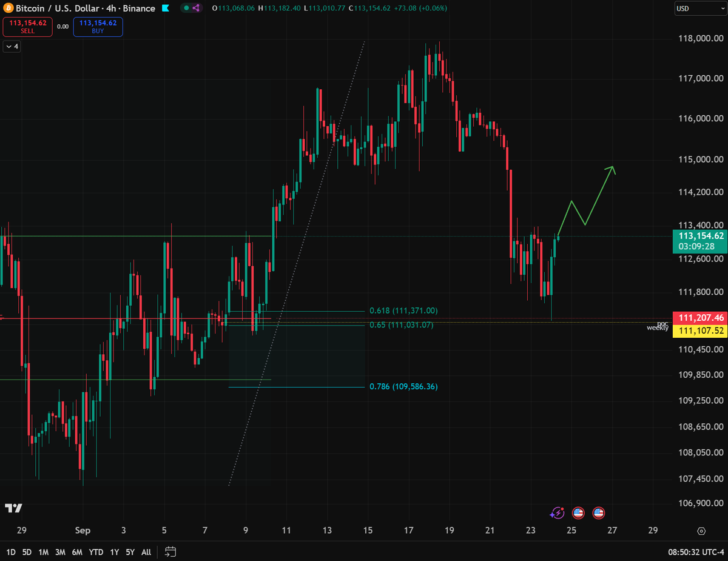The height and width of the screenshot is (561, 728).
Task: Click the red SELL 113,154.62 button
Action: click(28, 27)
